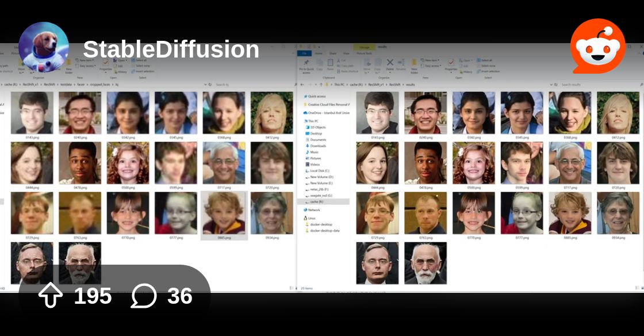Image resolution: width=644 pixels, height=336 pixels.
Task: Select 0478.png thumbnail in results window
Action: [x=425, y=163]
